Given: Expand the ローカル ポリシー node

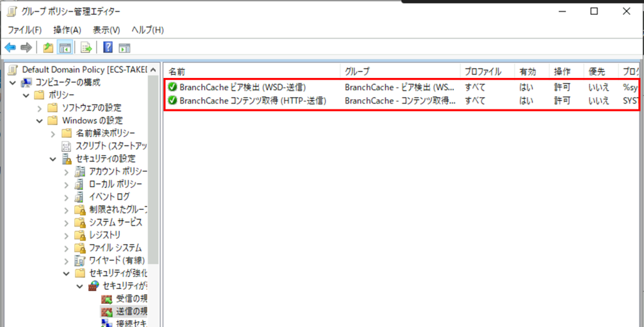Looking at the screenshot, I should point(66,185).
